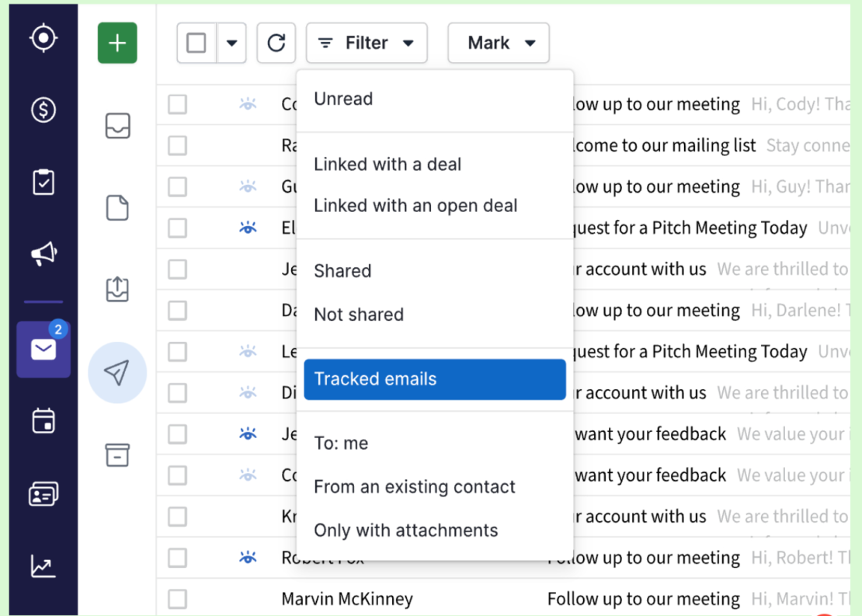Open the Mark dropdown menu
Viewport: 862px width, 616px height.
coord(499,43)
